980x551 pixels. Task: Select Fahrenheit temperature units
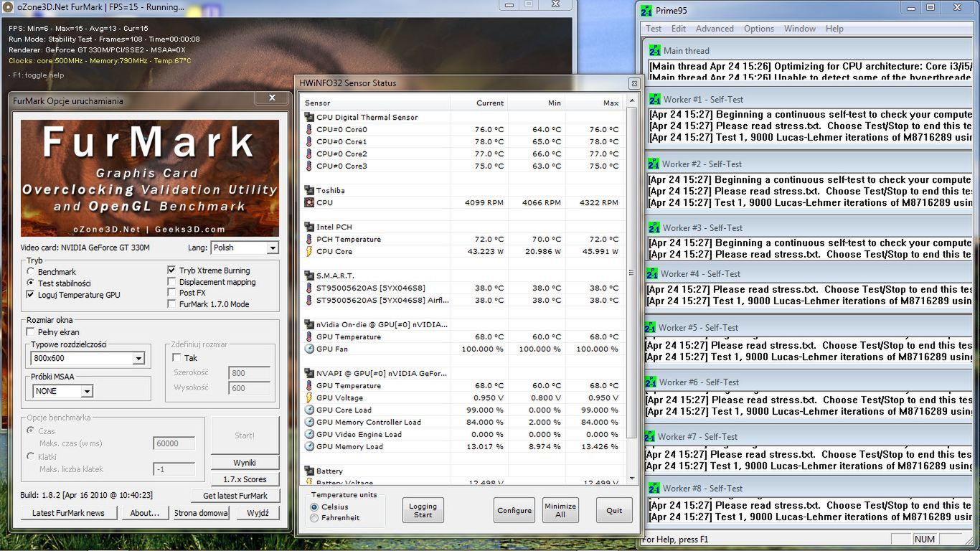(314, 517)
